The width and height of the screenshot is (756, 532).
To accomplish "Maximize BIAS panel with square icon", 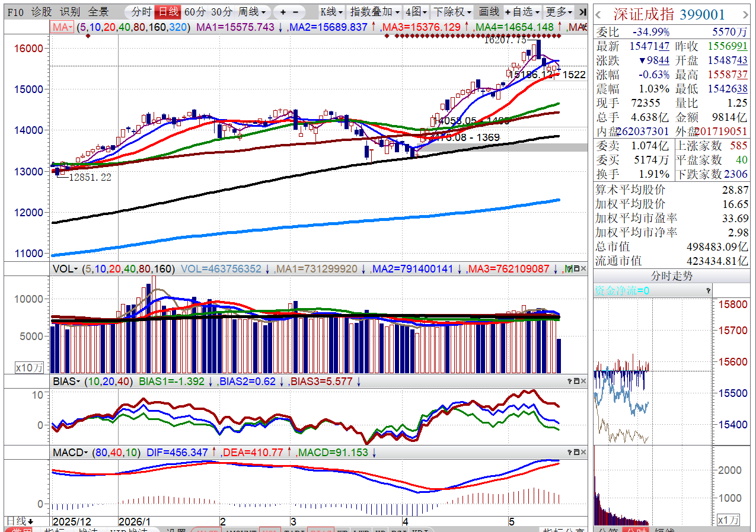I will [576, 382].
